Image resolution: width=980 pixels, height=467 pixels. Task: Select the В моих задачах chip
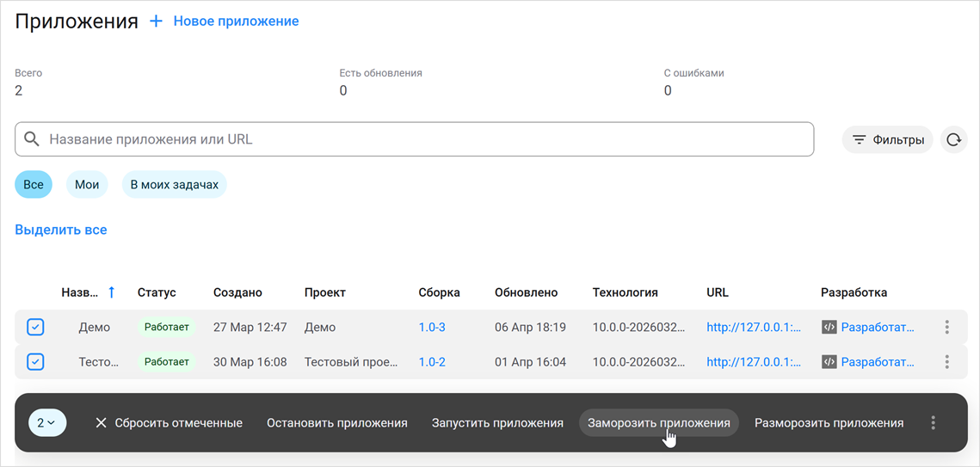pyautogui.click(x=175, y=185)
